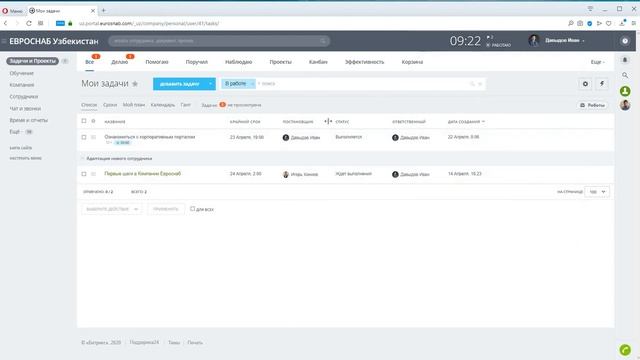
Task: Open Сотрудники in left sidebar
Action: point(24,97)
